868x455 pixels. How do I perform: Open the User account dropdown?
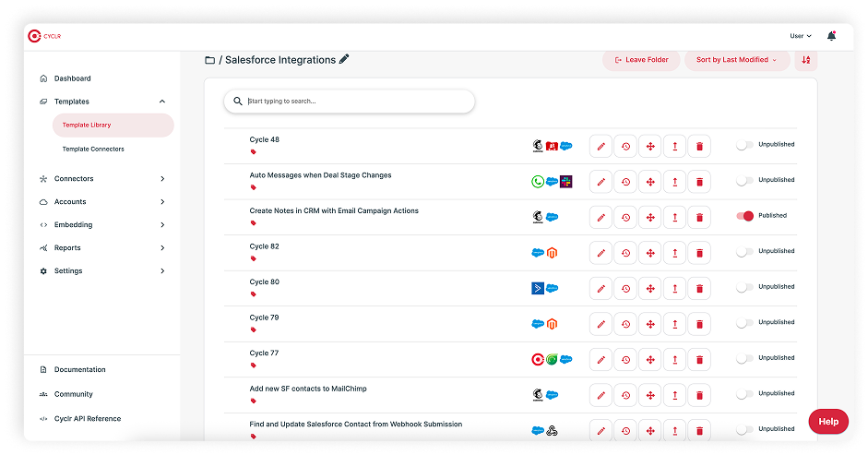click(801, 36)
